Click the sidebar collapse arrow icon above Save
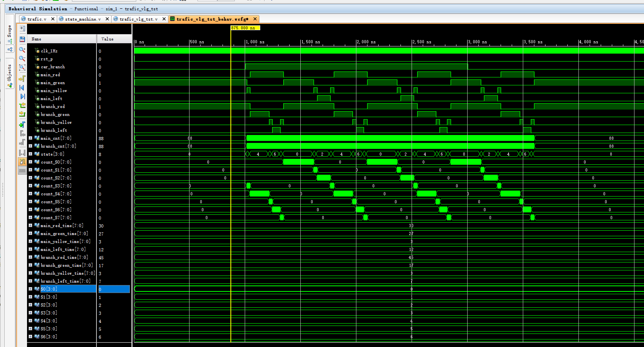This screenshot has width=644, height=347. tap(22, 29)
